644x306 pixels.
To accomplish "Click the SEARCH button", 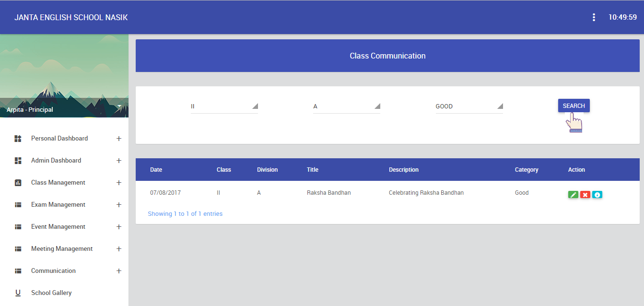I will 574,106.
